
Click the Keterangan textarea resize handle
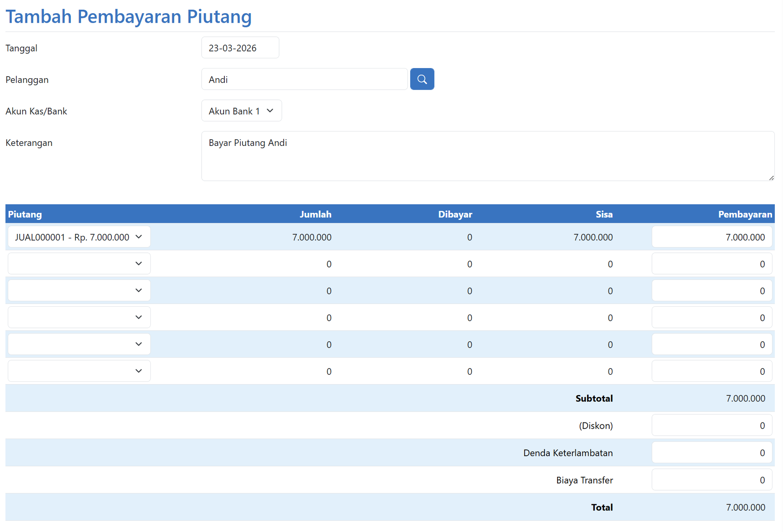click(x=771, y=178)
